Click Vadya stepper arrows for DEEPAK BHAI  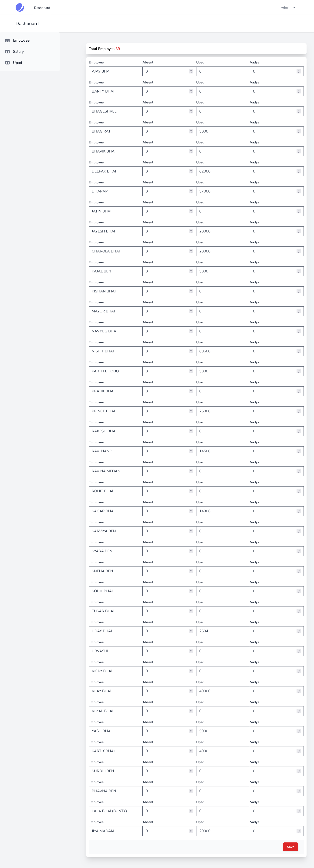(298, 171)
